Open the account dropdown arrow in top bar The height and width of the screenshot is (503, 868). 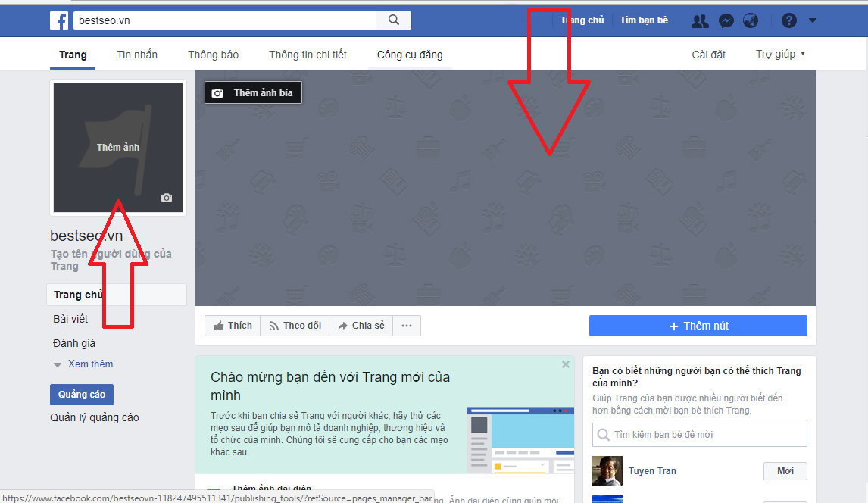[813, 20]
